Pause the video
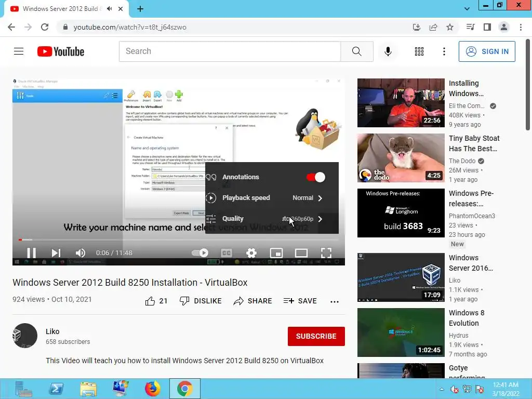Image resolution: width=532 pixels, height=399 pixels. click(x=31, y=253)
